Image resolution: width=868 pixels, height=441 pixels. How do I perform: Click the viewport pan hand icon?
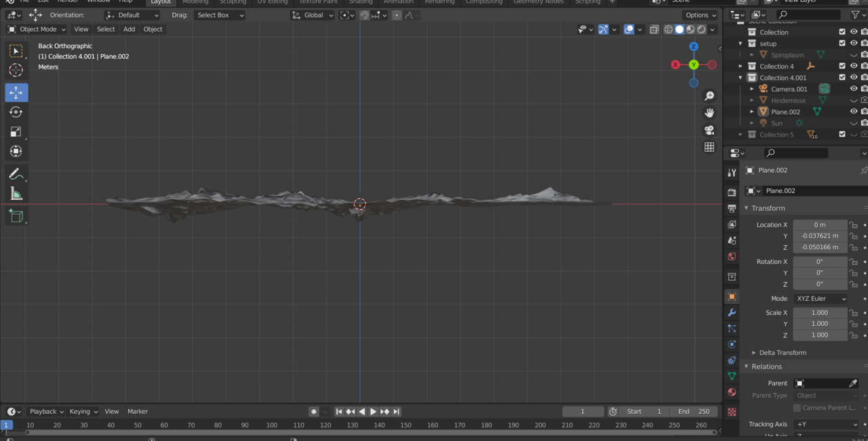point(709,113)
